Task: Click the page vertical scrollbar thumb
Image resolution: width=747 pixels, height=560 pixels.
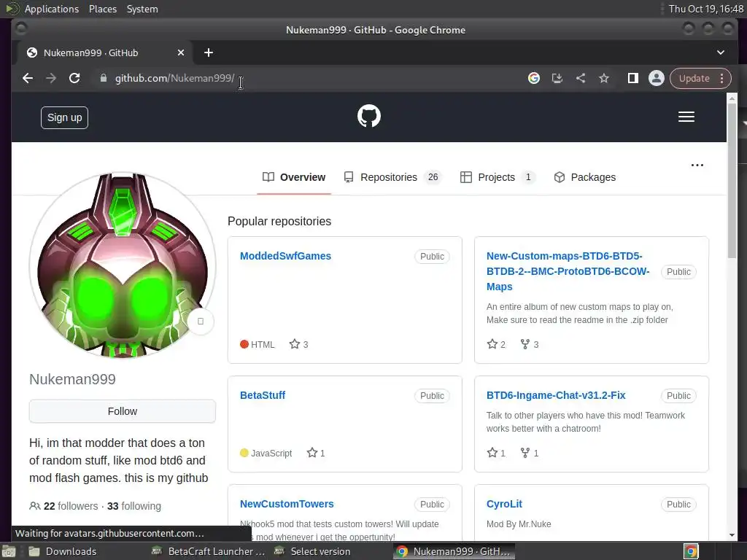Action: coord(732,181)
